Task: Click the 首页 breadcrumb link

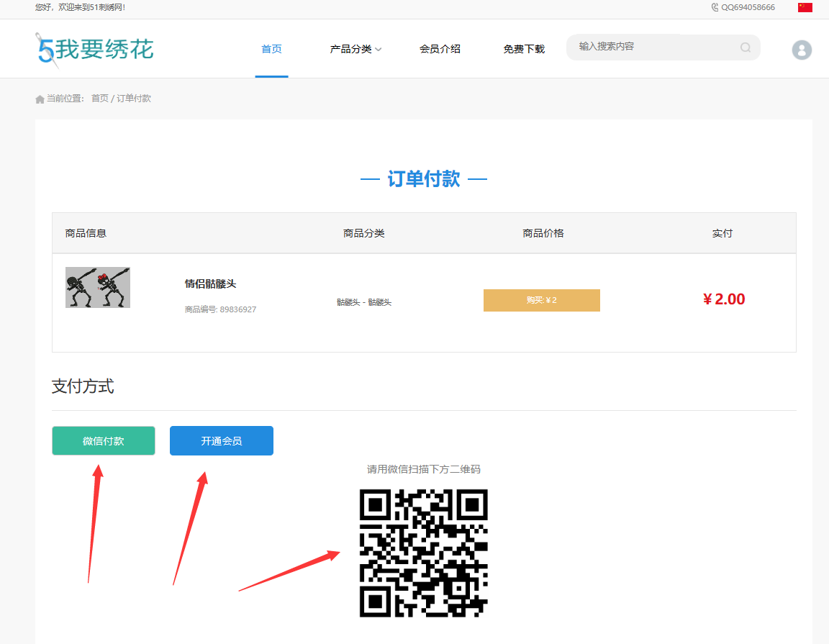Action: (100, 99)
